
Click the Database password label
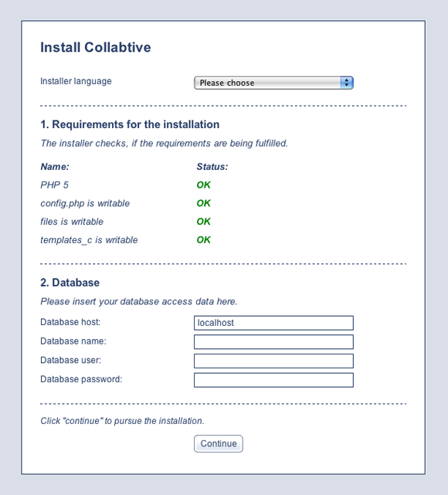[x=81, y=379]
